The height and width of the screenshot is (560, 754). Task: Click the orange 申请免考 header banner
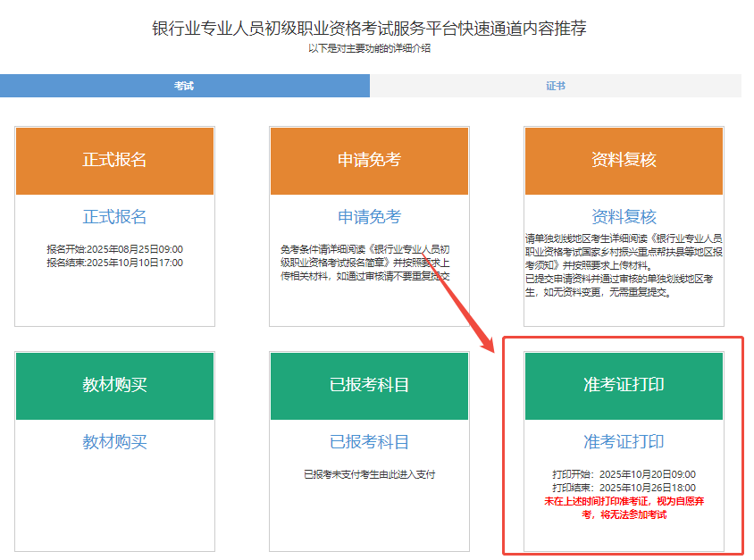pyautogui.click(x=369, y=161)
